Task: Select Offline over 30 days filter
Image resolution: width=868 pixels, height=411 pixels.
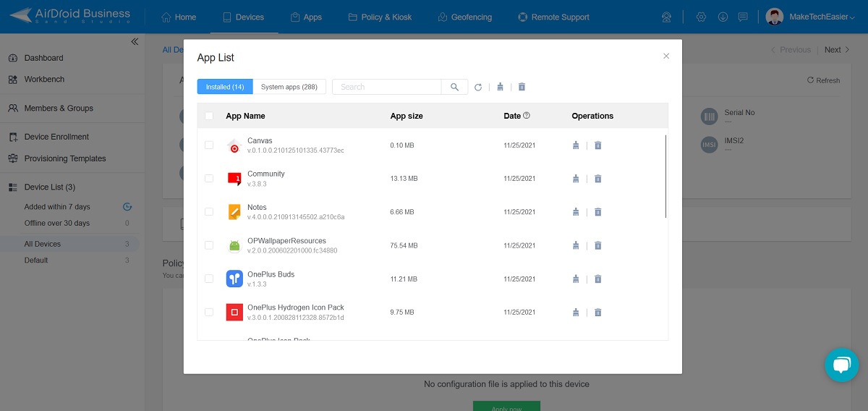Action: (57, 223)
